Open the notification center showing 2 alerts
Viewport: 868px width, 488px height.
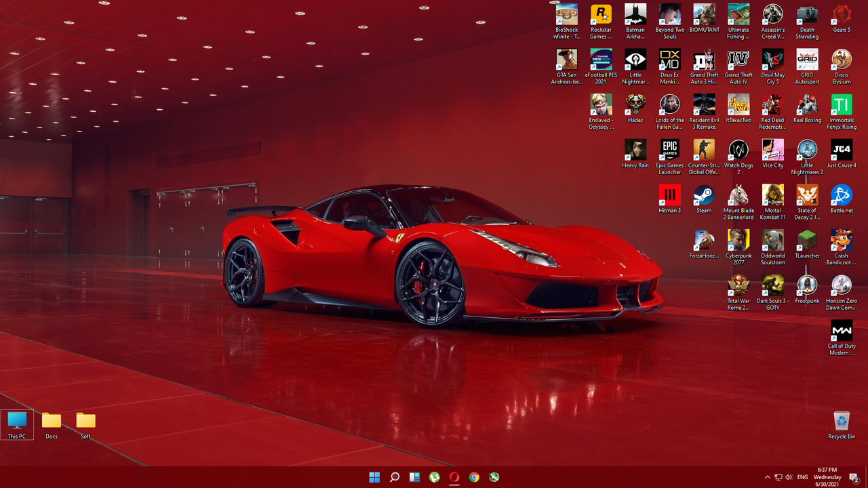pyautogui.click(x=854, y=477)
